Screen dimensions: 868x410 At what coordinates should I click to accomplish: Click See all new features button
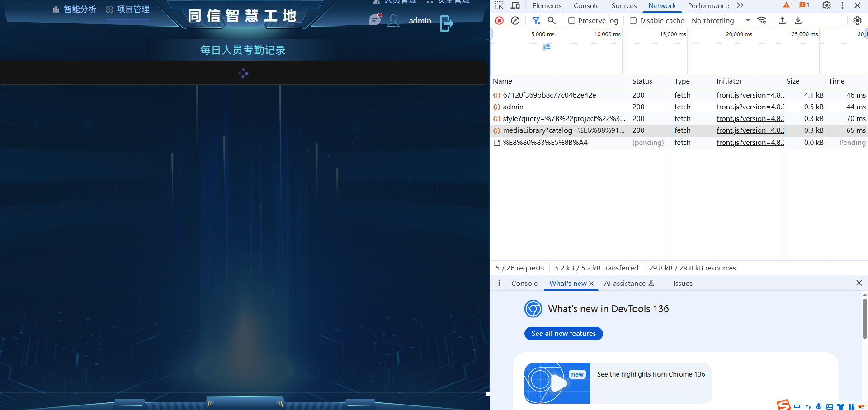pos(563,334)
